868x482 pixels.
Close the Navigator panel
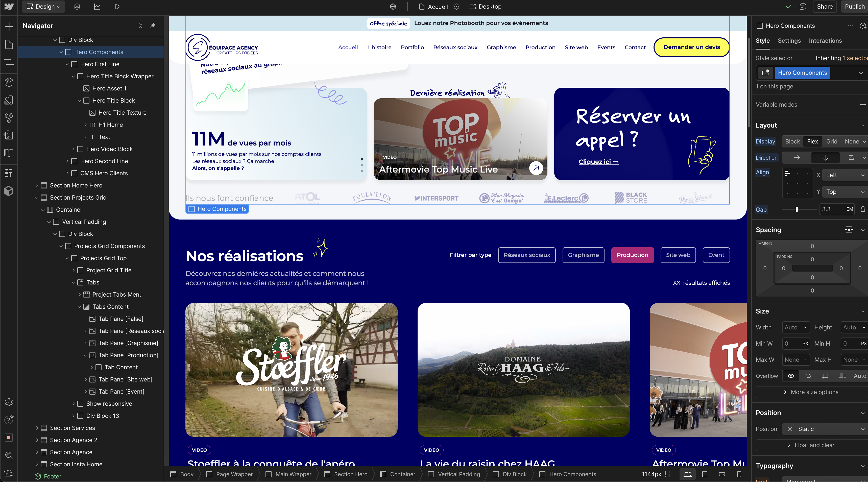coord(140,26)
